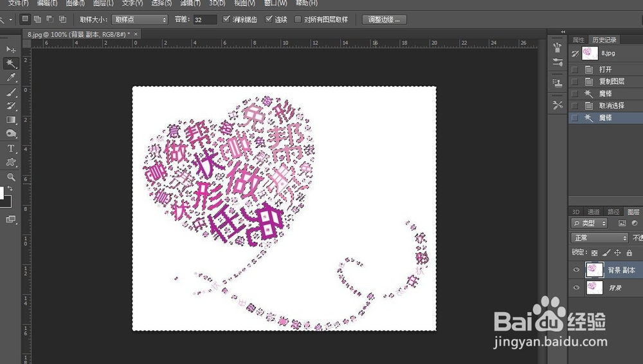Select 打开 history state
The width and height of the screenshot is (643, 364).
coord(605,69)
